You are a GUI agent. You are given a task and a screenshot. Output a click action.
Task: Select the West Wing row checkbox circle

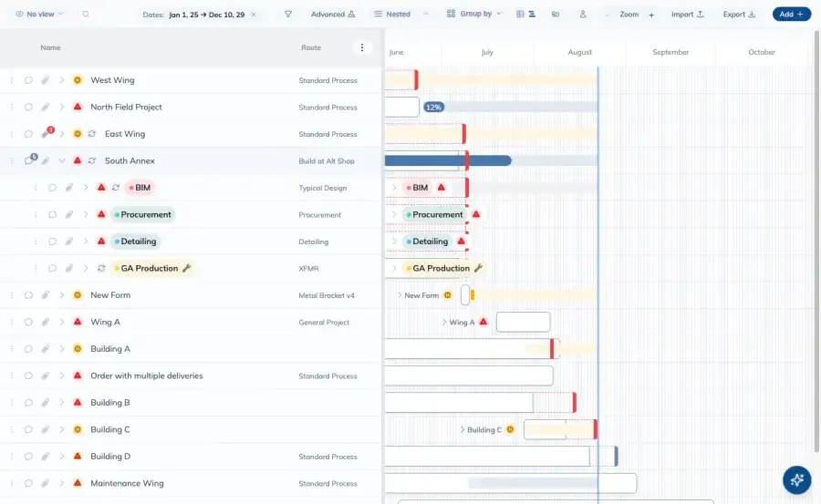pos(28,80)
